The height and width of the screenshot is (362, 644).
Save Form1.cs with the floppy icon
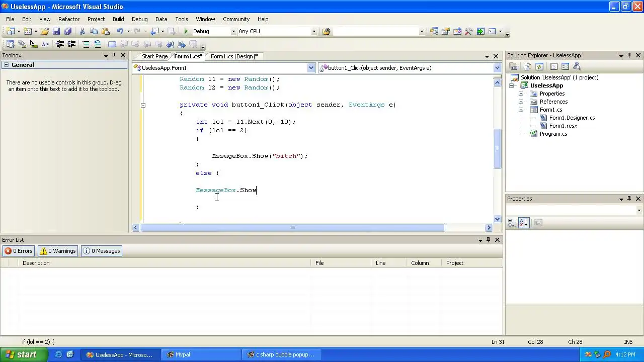pos(56,31)
